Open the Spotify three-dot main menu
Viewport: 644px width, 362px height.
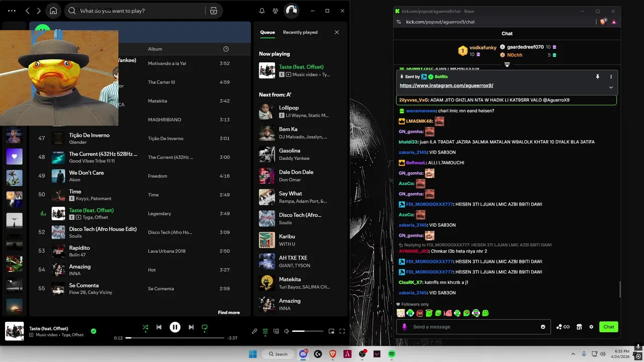[x=12, y=11]
